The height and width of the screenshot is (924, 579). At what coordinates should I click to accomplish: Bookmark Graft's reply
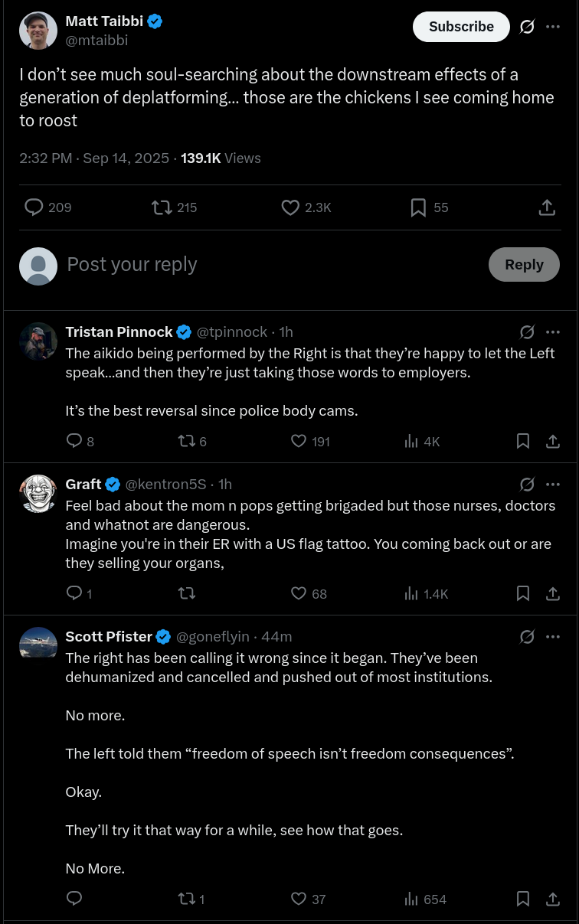point(523,593)
